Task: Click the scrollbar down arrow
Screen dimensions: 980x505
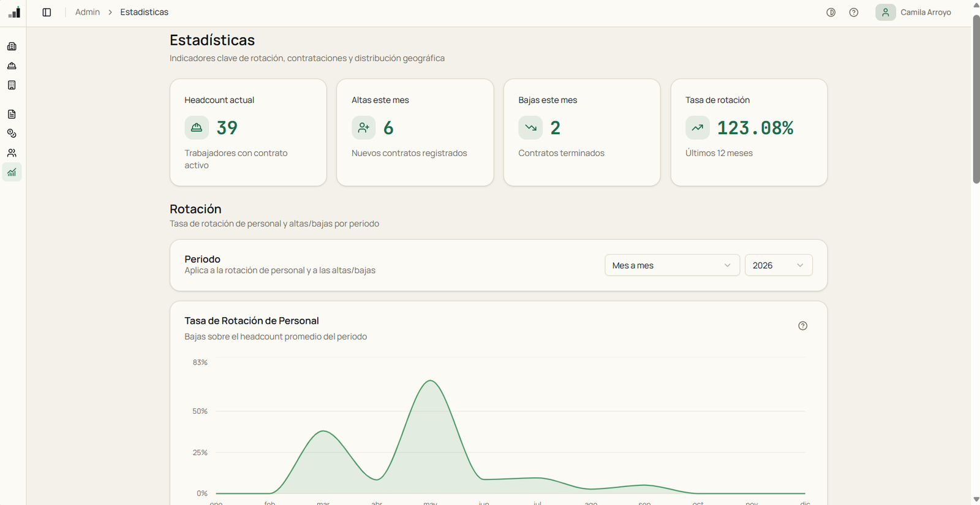Action: tap(976, 500)
